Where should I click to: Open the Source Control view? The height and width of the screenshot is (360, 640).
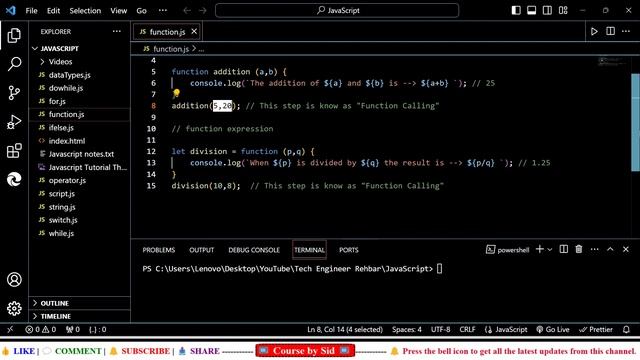click(14, 93)
